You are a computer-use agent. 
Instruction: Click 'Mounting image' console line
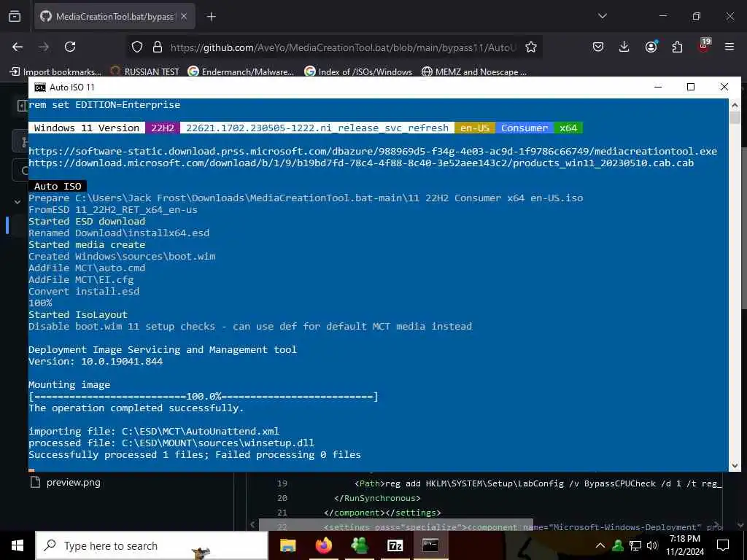(69, 385)
